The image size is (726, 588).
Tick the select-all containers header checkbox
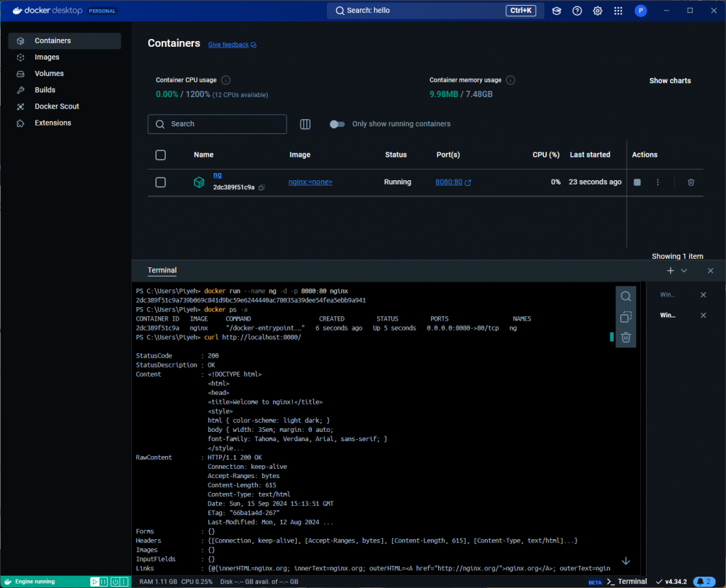(161, 155)
